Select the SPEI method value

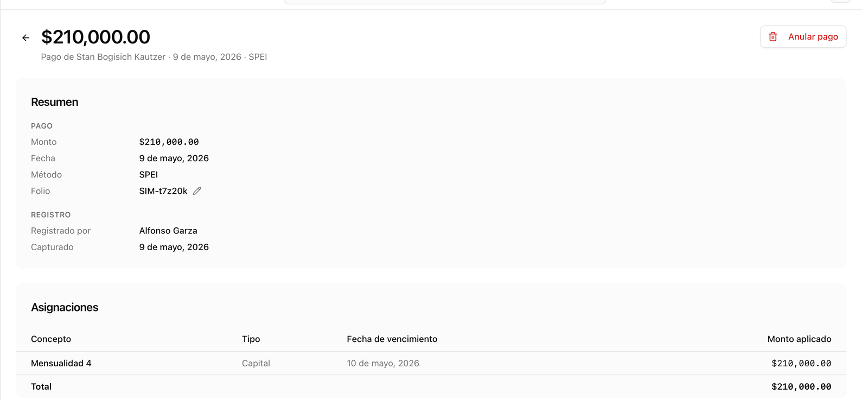coord(148,174)
